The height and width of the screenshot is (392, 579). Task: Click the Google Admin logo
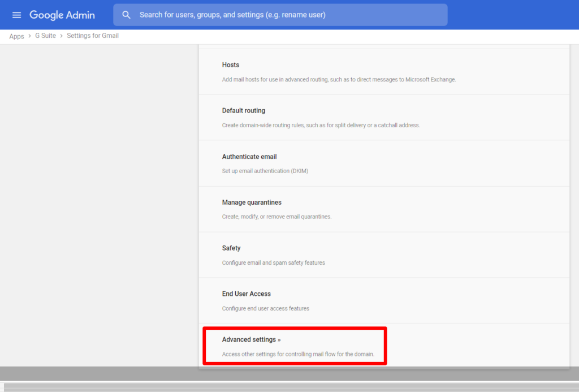point(62,15)
